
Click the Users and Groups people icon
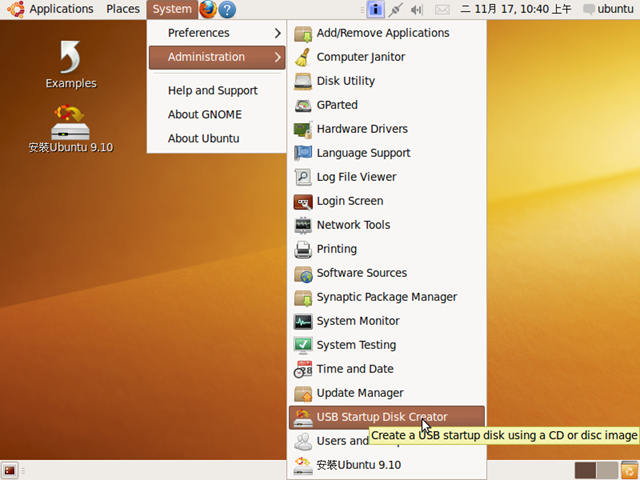(x=303, y=441)
